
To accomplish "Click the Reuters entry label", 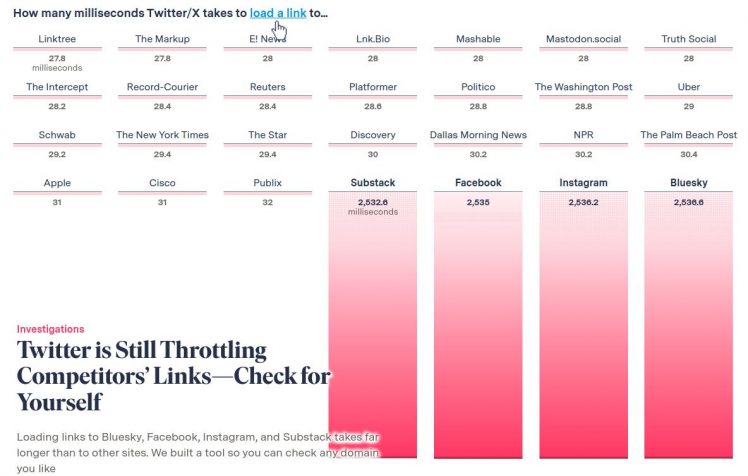I will (x=267, y=87).
